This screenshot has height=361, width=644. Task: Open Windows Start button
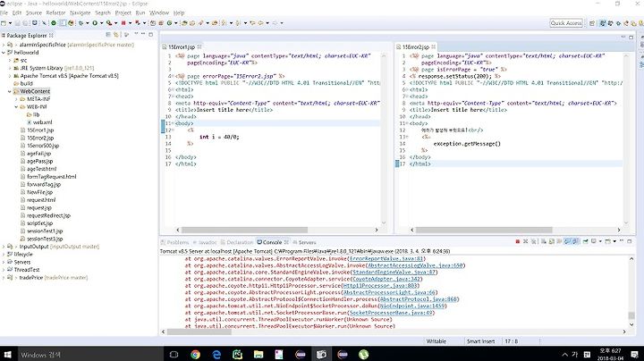pos(7,355)
